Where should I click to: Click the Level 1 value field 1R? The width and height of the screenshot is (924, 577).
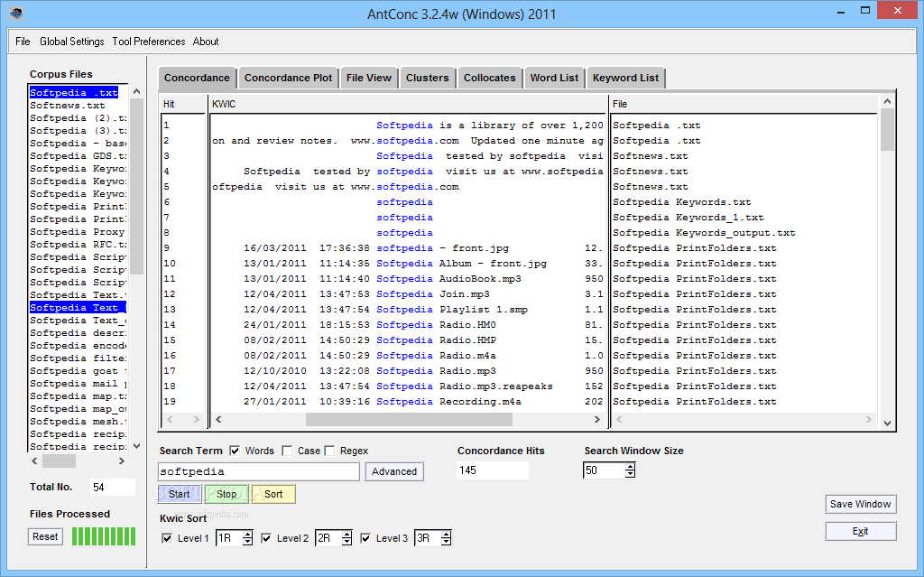[x=229, y=538]
